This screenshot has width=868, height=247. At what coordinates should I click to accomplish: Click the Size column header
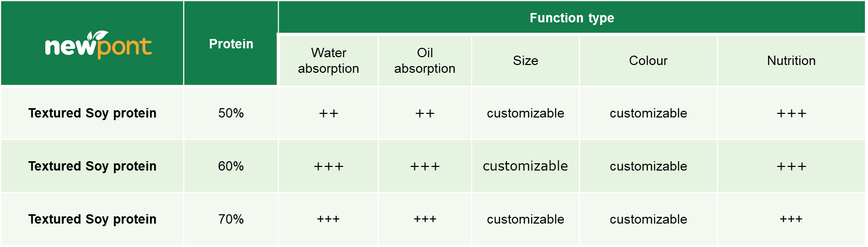pos(525,61)
